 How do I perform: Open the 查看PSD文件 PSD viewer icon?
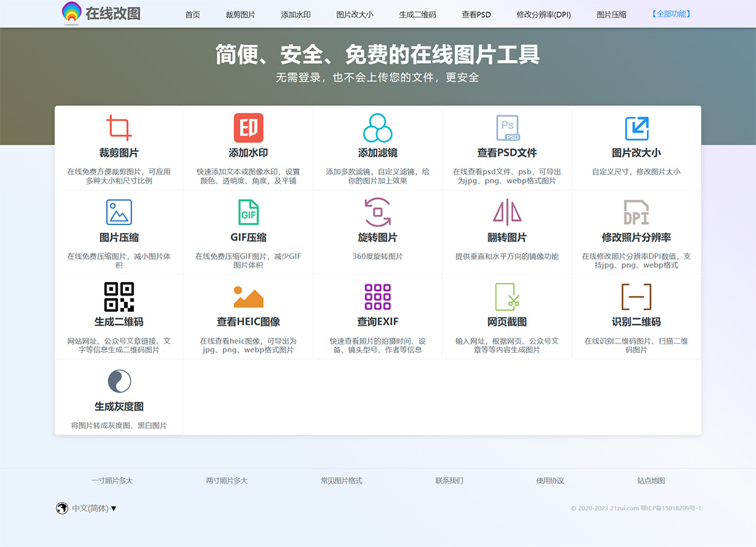[x=508, y=129]
